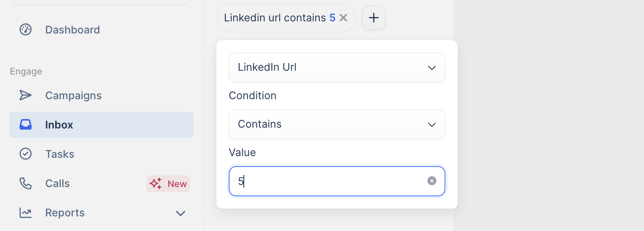The height and width of the screenshot is (231, 644).
Task: Click the Campaigns paper plane icon
Action: pyautogui.click(x=26, y=95)
